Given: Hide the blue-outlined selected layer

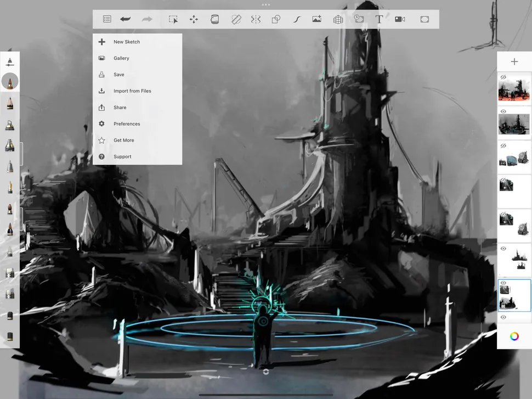Looking at the screenshot, I should click(503, 283).
